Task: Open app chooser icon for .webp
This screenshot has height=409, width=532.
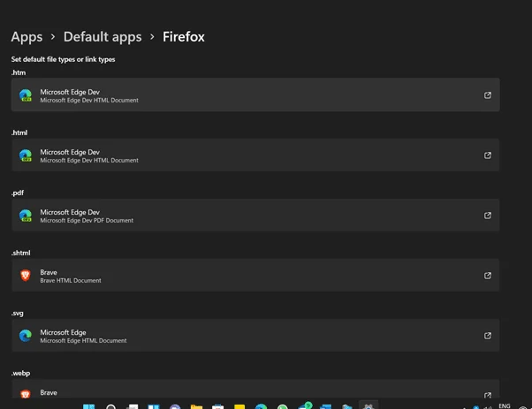Action: (488, 395)
